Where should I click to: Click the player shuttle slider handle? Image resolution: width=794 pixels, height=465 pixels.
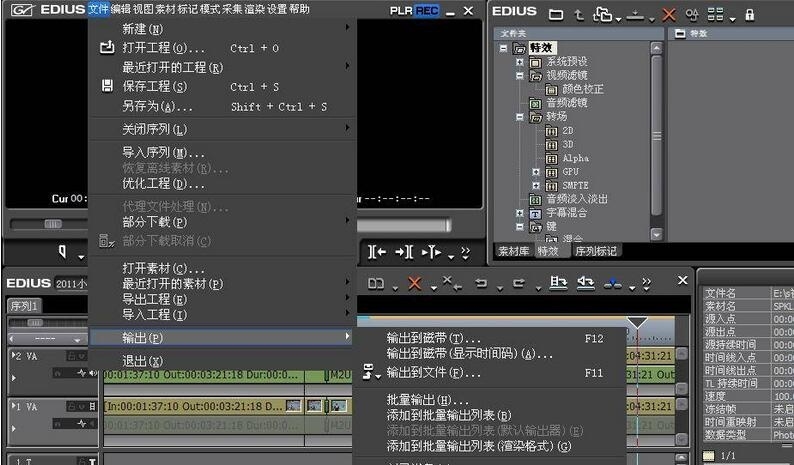pyautogui.click(x=53, y=224)
